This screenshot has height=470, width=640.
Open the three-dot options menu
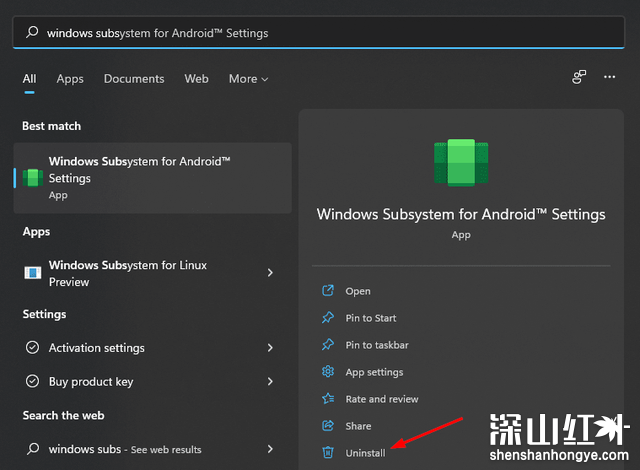609,77
